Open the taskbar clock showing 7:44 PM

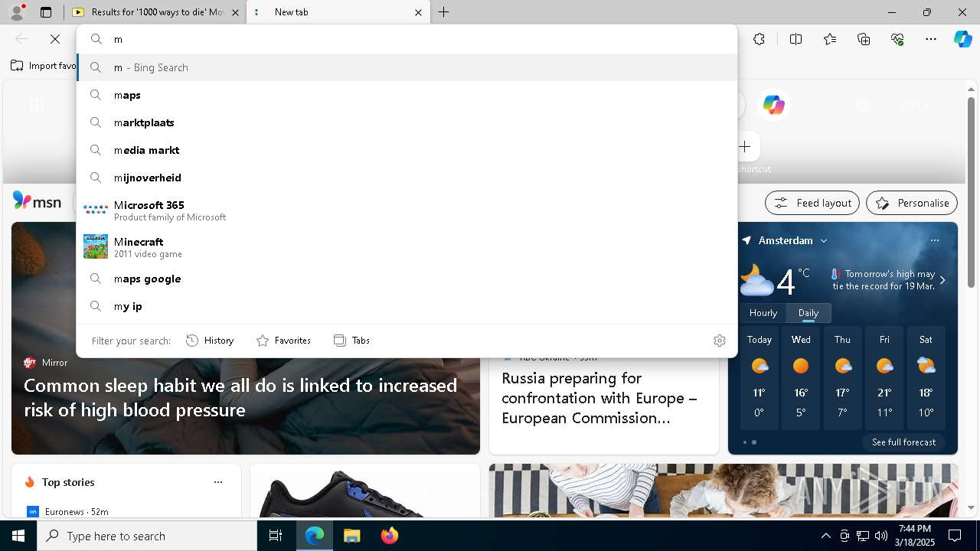pos(915,536)
